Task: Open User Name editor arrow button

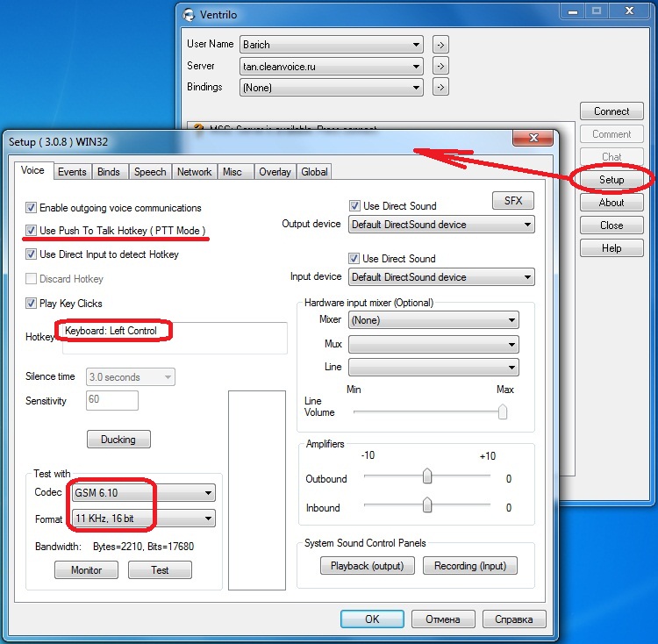Action: [440, 45]
